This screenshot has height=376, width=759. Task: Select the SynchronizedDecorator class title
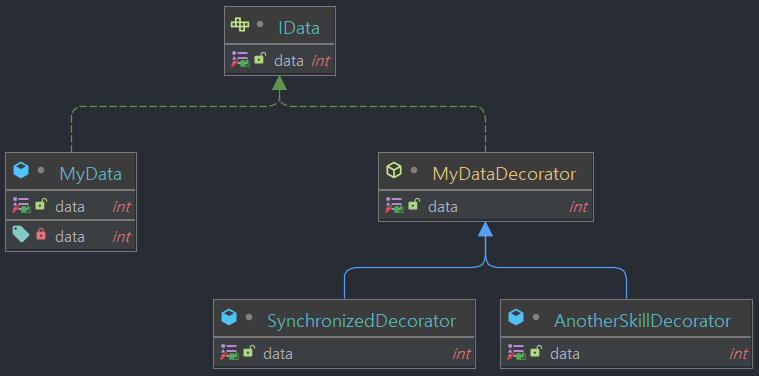(362, 320)
